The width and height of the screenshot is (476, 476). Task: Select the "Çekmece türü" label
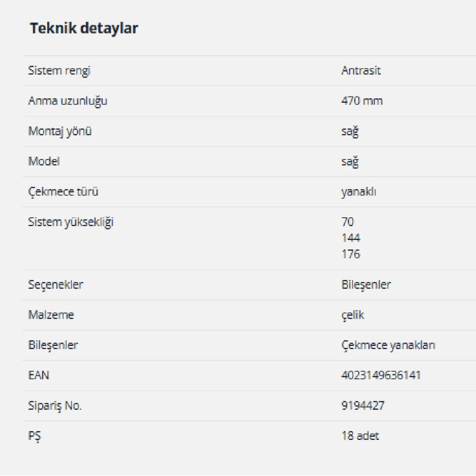pos(63,192)
